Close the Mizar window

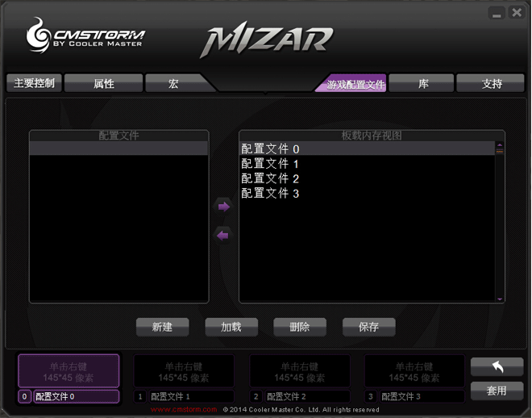coord(517,13)
